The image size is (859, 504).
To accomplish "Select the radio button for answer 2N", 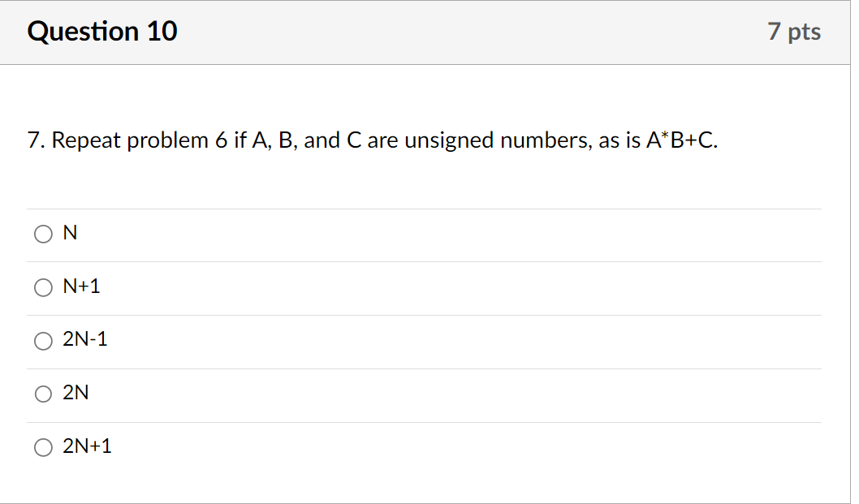I will coord(44,394).
